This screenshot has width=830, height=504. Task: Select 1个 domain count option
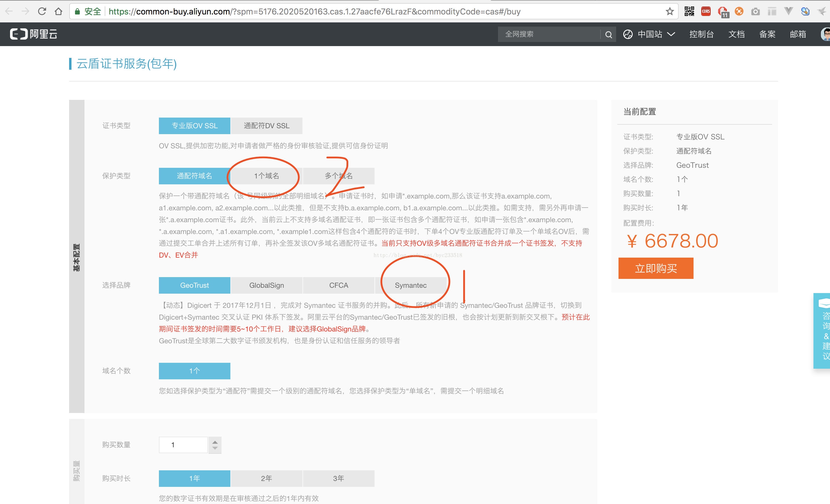point(195,371)
